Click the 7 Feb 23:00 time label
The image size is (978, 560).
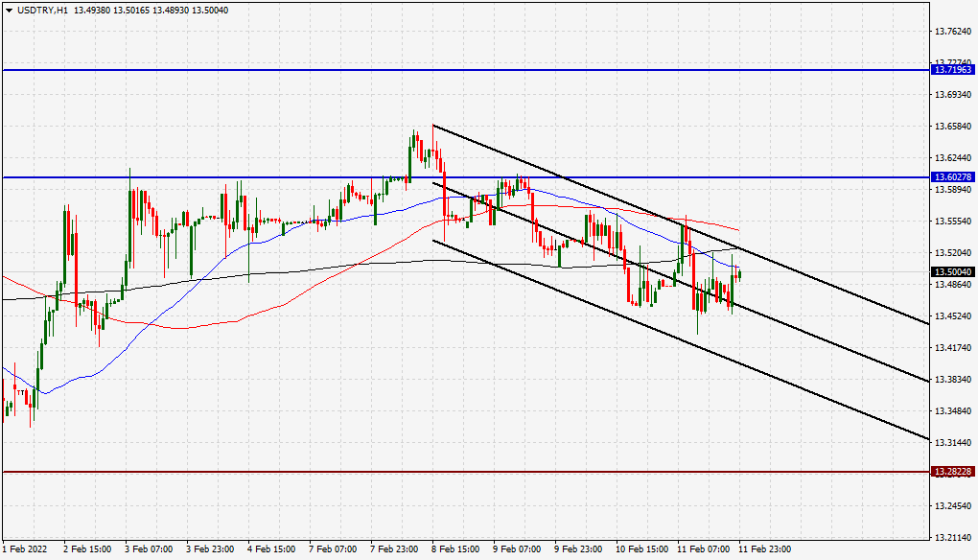[394, 548]
